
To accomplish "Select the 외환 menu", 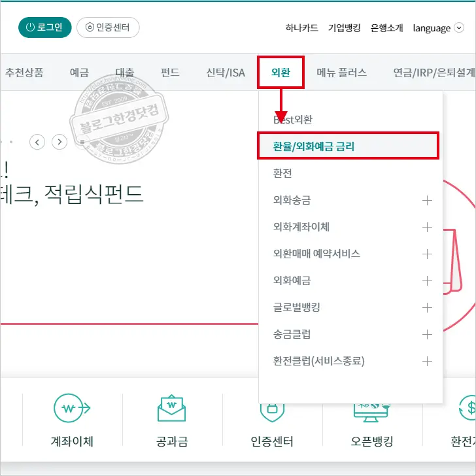I will point(280,73).
